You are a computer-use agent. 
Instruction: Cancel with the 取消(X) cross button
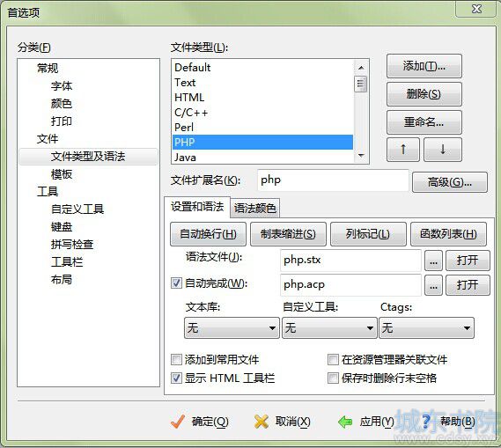(x=282, y=422)
